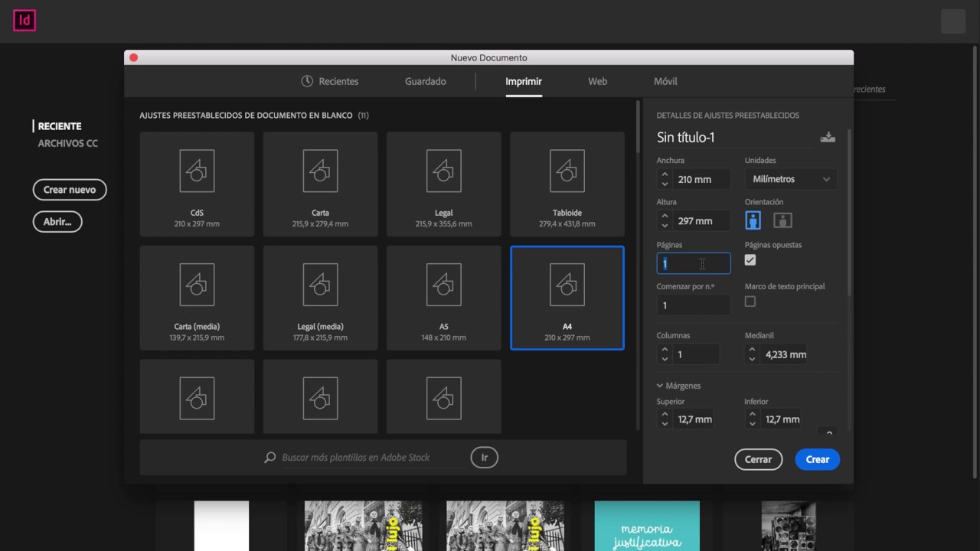The width and height of the screenshot is (980, 551).
Task: Decrease Altura with the down arrow
Action: click(x=665, y=226)
